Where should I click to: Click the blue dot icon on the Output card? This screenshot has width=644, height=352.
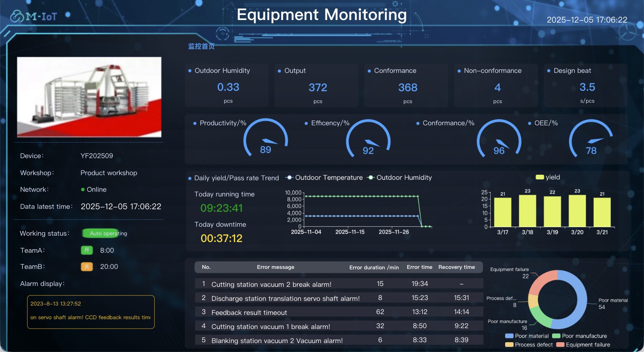pos(279,70)
